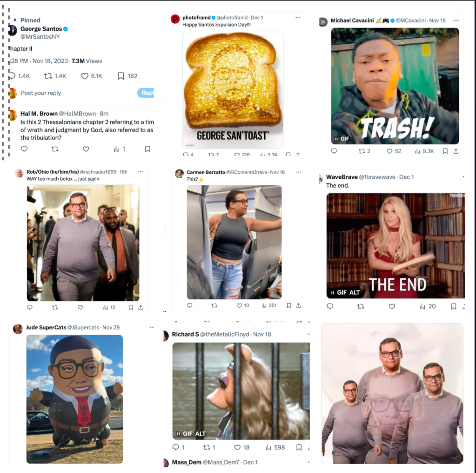Show ALT text on Miss Piggy GIF
This screenshot has height=473, width=476.
coord(201,434)
